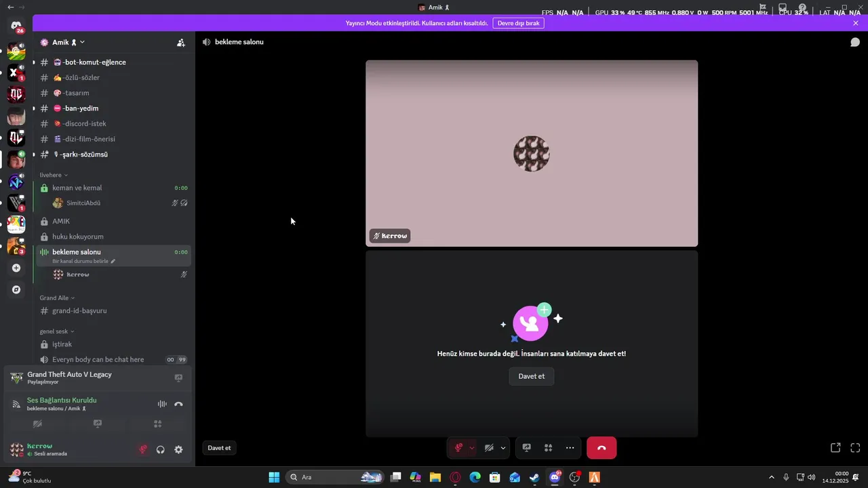
Task: Open the discord-istek channel
Action: pyautogui.click(x=113, y=123)
